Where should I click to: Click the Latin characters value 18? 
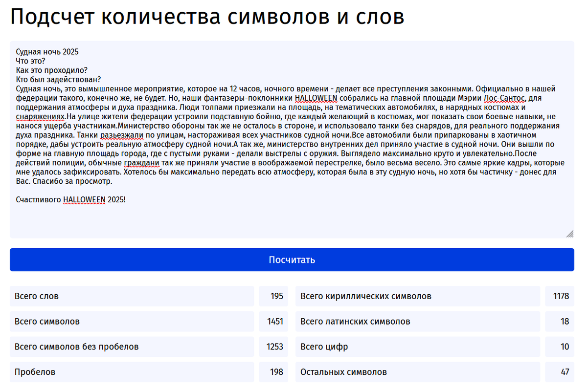tap(565, 322)
